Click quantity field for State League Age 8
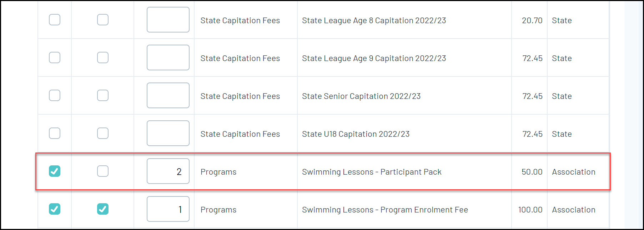The height and width of the screenshot is (230, 644). coord(168,20)
